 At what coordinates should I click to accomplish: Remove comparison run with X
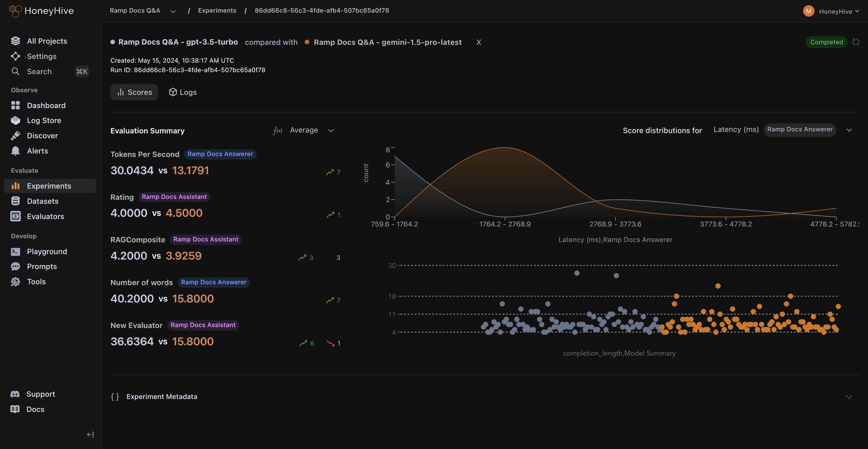(x=479, y=42)
